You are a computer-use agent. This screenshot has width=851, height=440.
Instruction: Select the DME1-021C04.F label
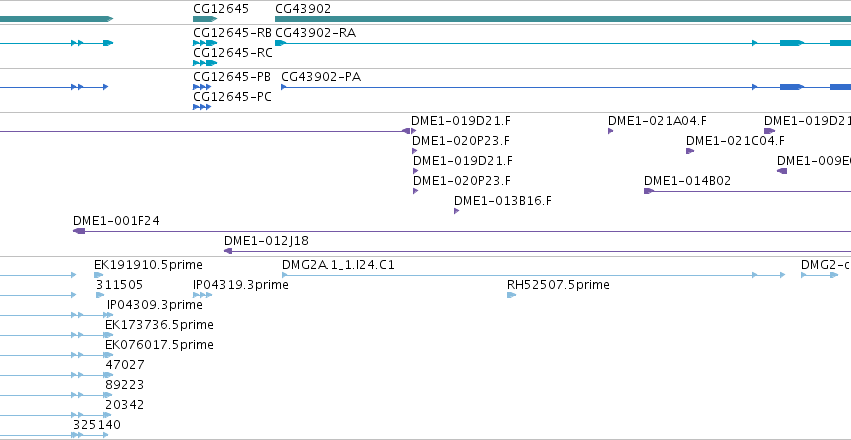(735, 141)
